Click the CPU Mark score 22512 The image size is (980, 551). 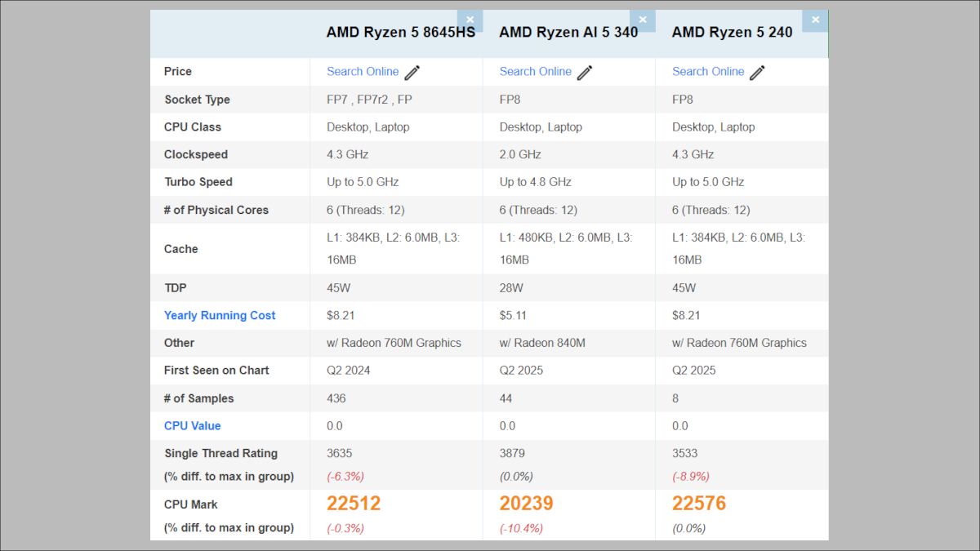354,504
